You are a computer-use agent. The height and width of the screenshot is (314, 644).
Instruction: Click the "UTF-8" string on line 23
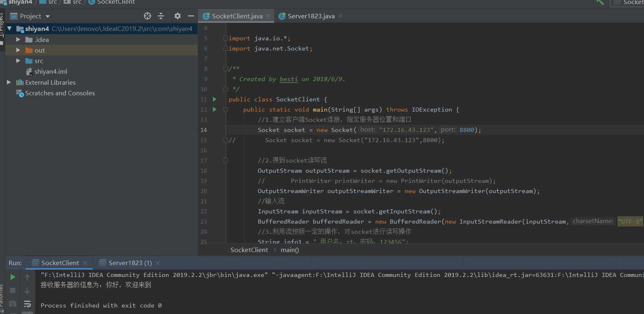point(630,222)
